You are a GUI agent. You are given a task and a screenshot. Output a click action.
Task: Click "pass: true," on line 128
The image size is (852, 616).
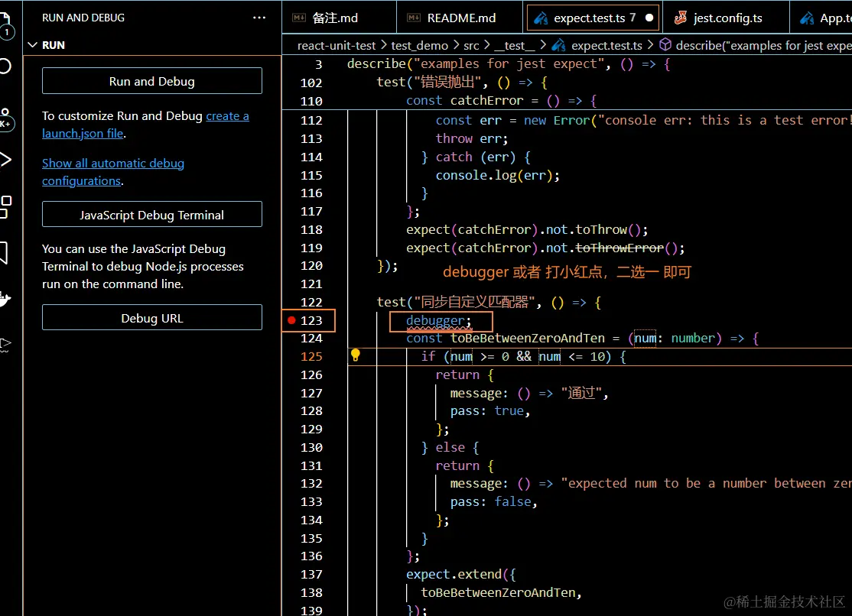(x=490, y=411)
